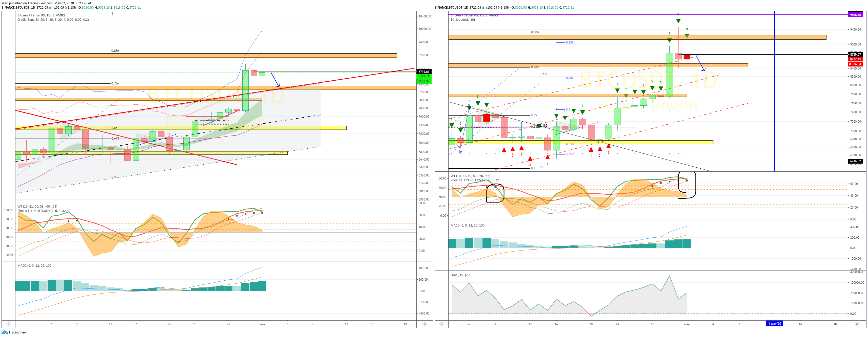Click the 10400.00 value on left price axis
The image size is (868, 337).
point(425,16)
